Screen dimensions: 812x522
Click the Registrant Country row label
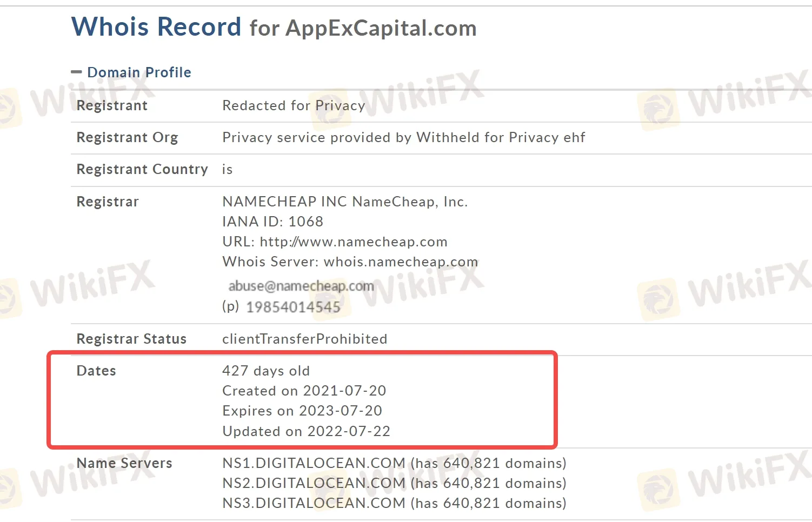[x=142, y=169]
